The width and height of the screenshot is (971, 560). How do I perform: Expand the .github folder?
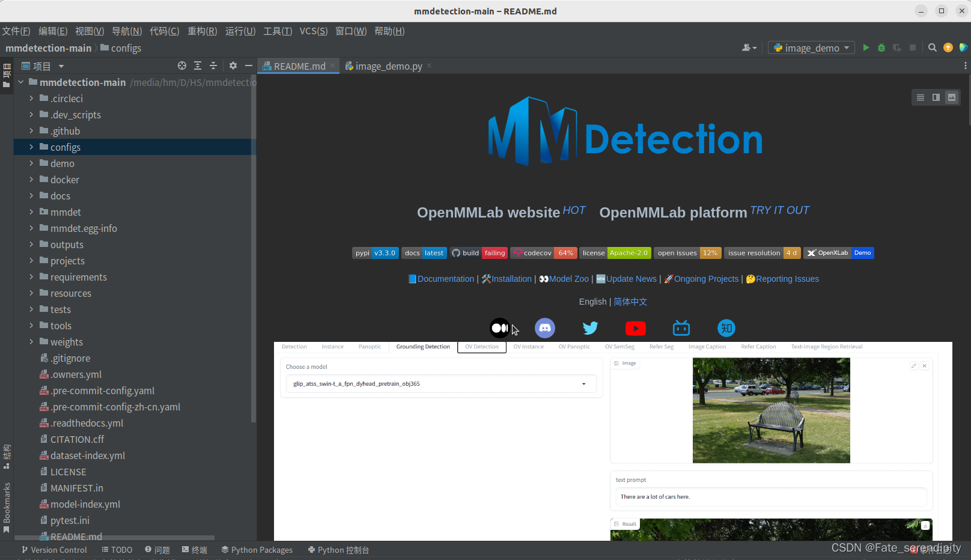click(x=31, y=130)
